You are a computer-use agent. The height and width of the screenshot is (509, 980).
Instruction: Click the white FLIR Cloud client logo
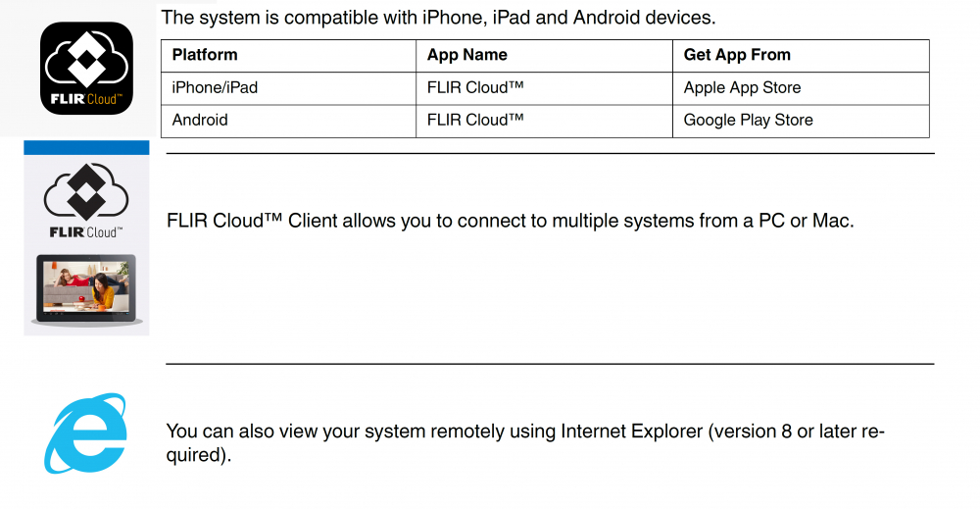[x=86, y=201]
